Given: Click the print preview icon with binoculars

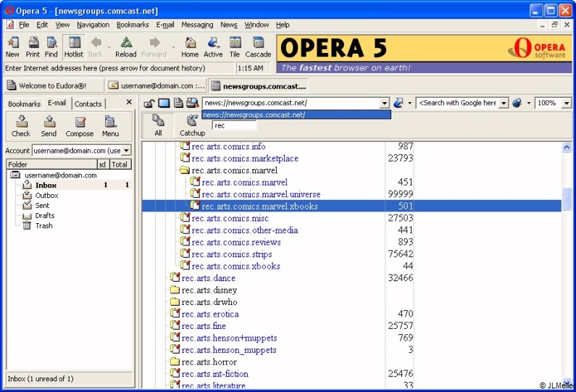Looking at the screenshot, I should 193,103.
